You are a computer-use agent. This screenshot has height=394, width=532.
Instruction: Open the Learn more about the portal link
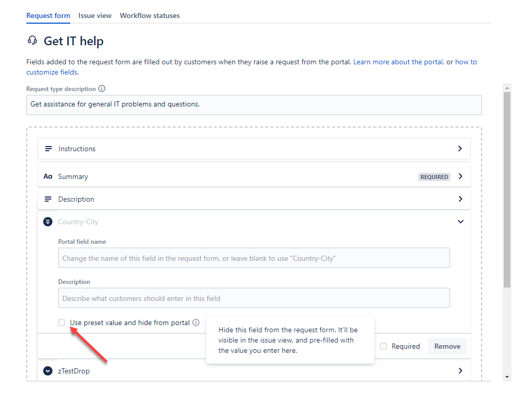397,62
